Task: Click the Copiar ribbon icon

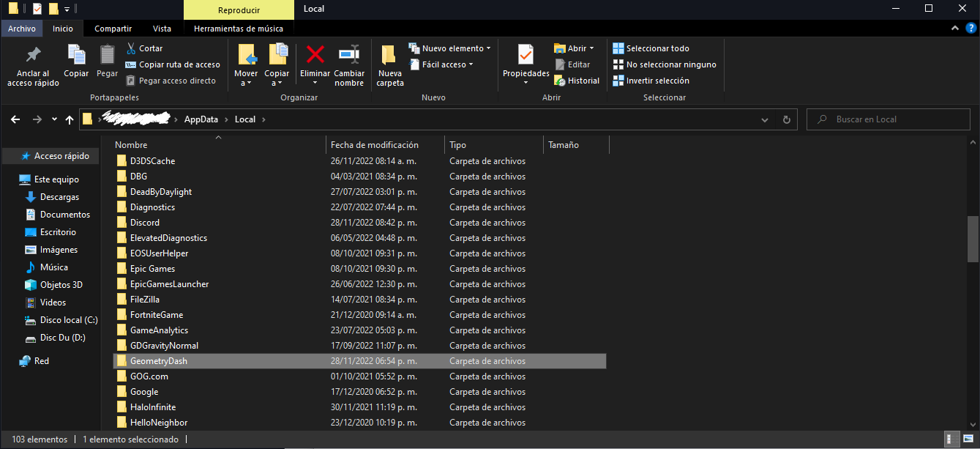Action: 76,55
